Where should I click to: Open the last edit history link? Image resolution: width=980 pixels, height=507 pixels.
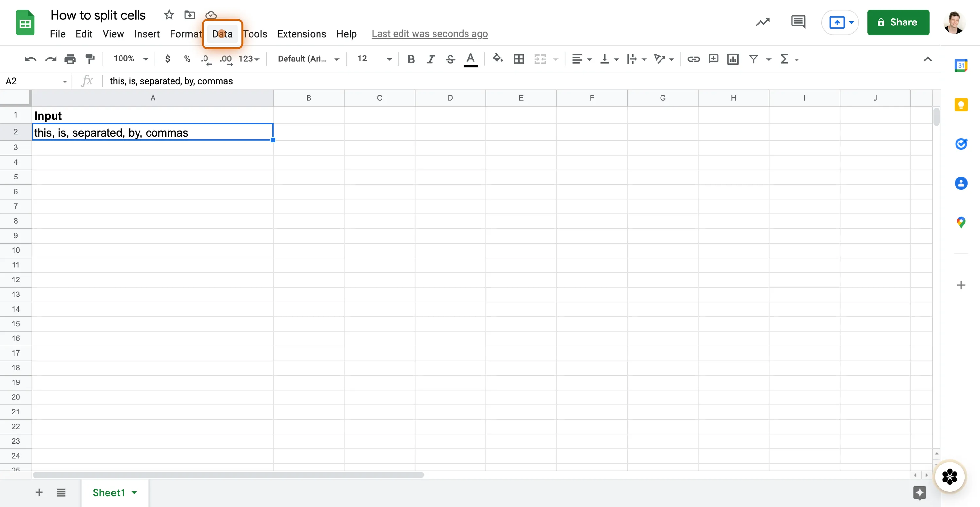click(x=430, y=34)
